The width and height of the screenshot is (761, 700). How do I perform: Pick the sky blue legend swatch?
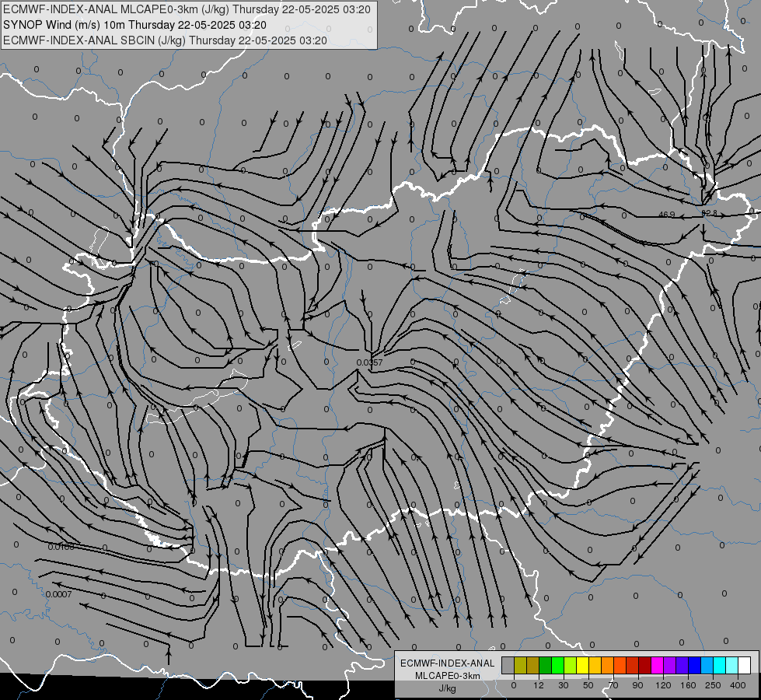point(707,666)
